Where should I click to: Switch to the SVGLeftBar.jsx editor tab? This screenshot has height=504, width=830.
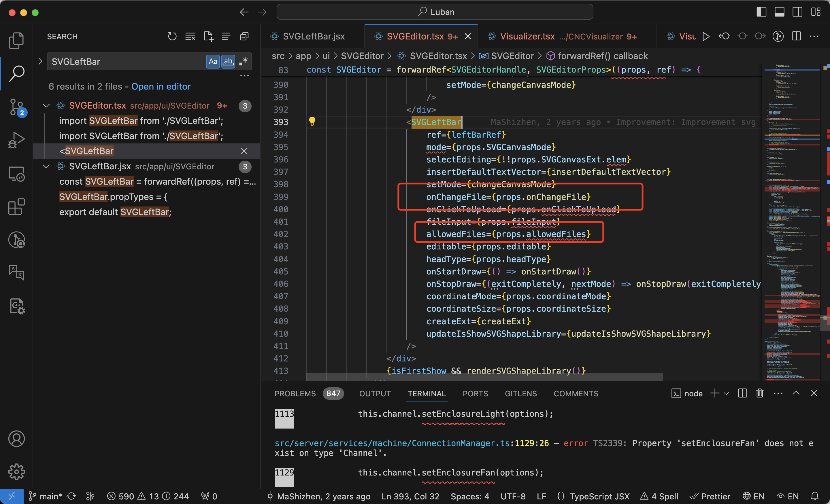tap(313, 36)
